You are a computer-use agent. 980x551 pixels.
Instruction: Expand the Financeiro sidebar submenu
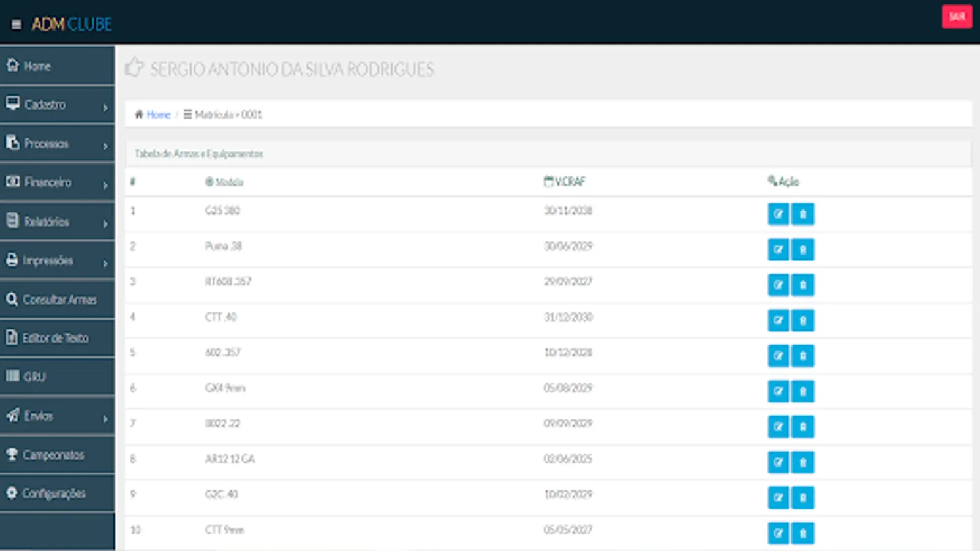[57, 182]
